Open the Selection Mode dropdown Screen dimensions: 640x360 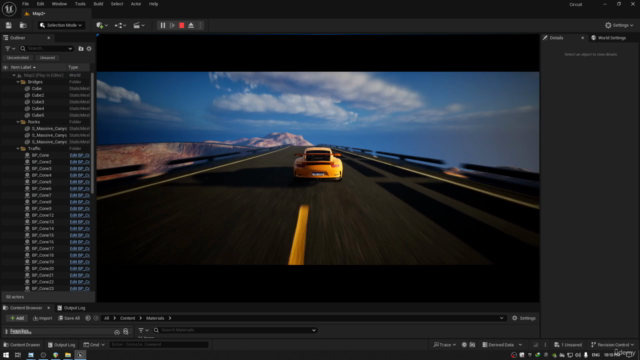point(61,25)
